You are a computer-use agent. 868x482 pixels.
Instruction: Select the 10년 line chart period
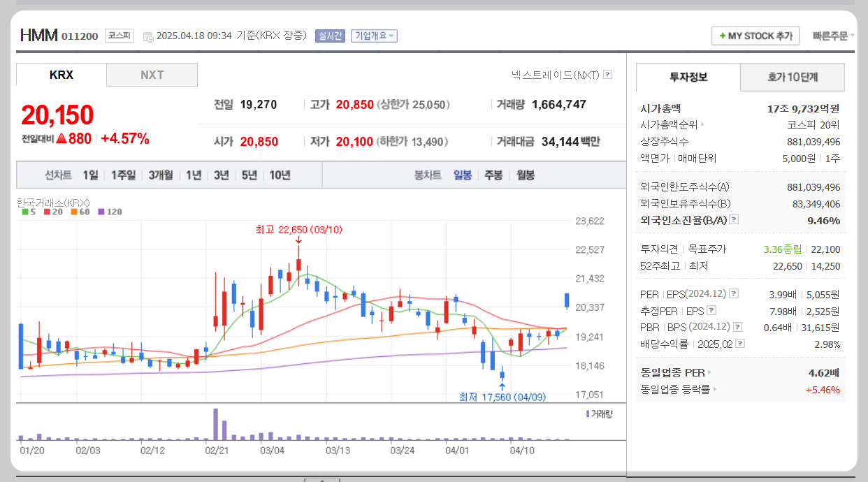[x=280, y=175]
